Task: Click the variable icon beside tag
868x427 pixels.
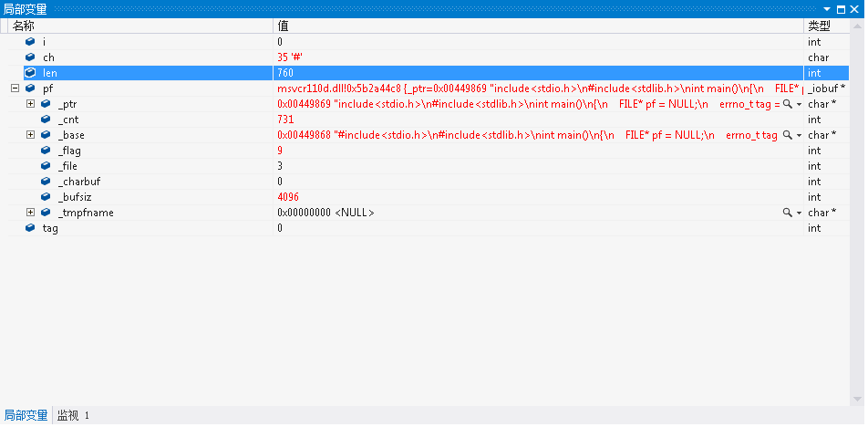Action: pos(30,228)
